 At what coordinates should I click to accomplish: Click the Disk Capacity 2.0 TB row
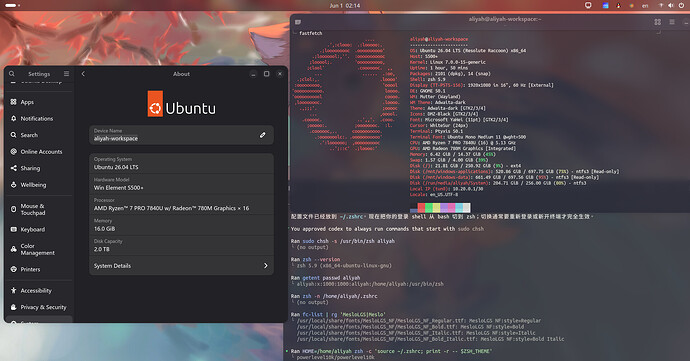click(x=181, y=245)
